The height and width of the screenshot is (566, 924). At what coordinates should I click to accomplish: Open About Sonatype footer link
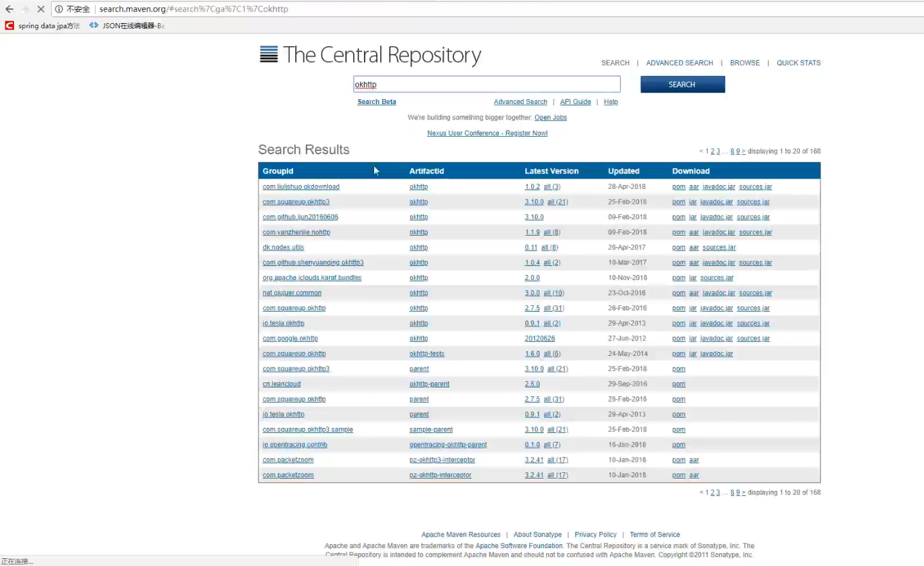point(538,535)
